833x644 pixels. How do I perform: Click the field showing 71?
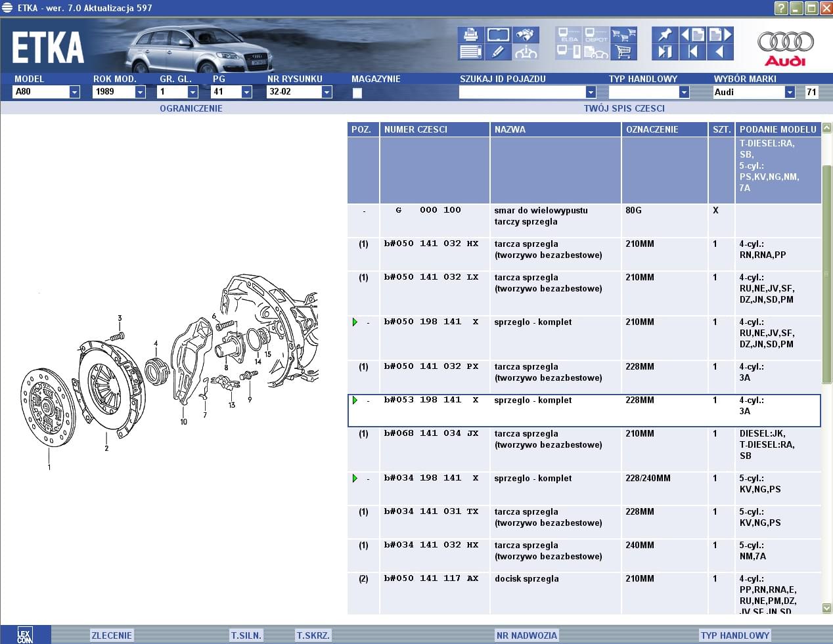coord(812,92)
